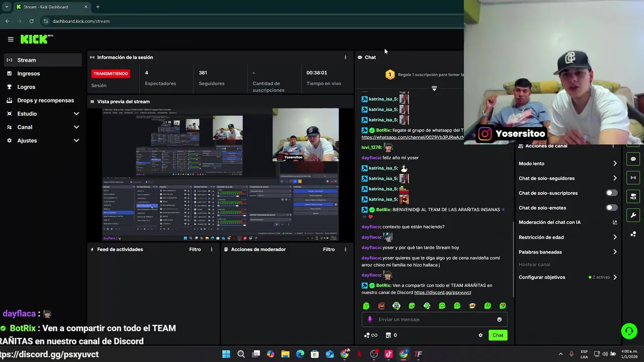Image resolution: width=644 pixels, height=362 pixels.
Task: Show hidden system tray icons
Action: [x=560, y=354]
